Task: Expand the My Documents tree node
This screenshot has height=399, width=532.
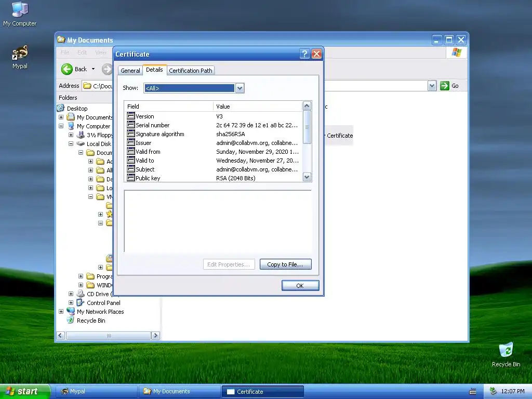Action: [61, 117]
